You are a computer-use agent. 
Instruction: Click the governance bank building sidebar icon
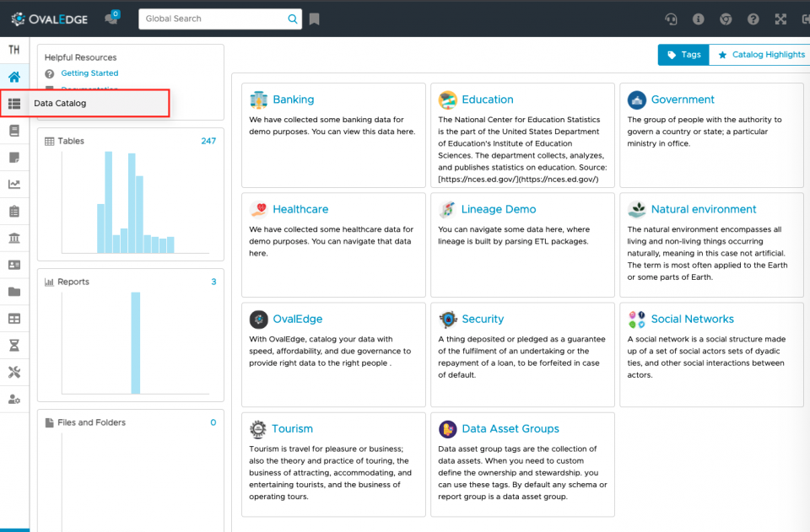(x=14, y=238)
